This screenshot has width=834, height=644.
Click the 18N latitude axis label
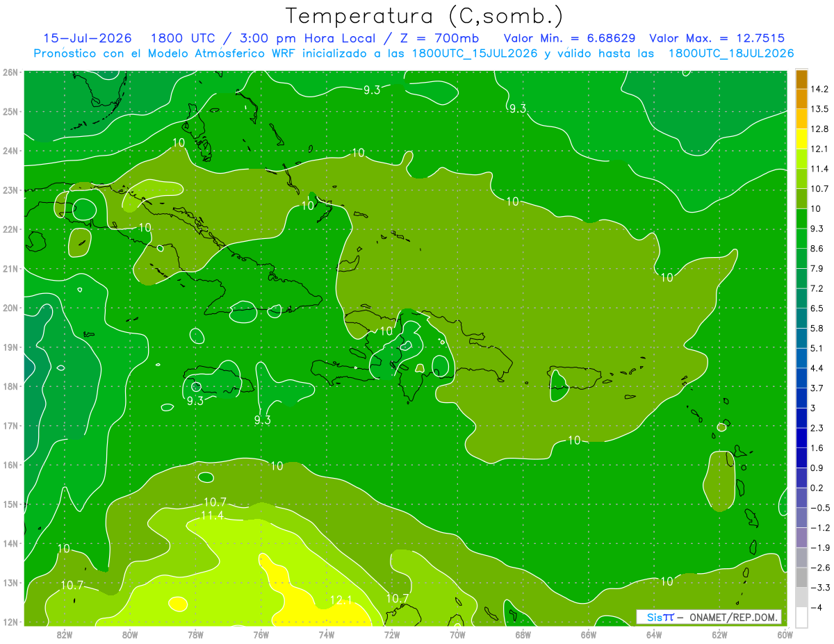10,386
